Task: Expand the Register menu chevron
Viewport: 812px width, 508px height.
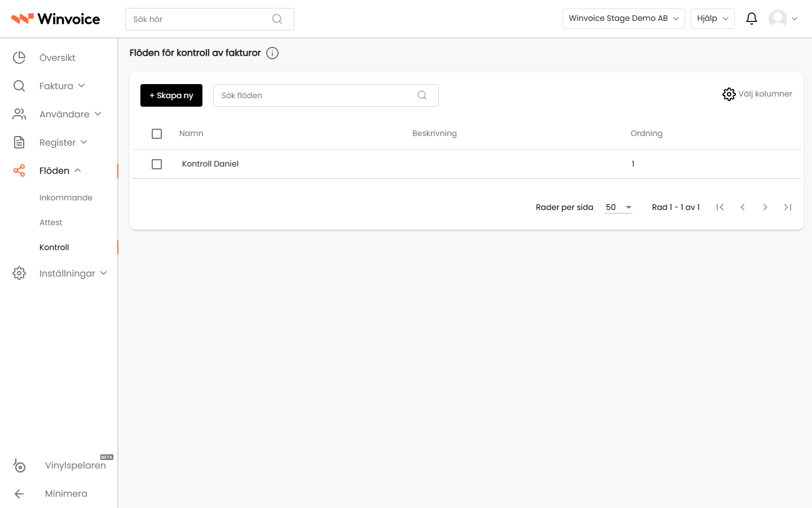Action: click(84, 142)
